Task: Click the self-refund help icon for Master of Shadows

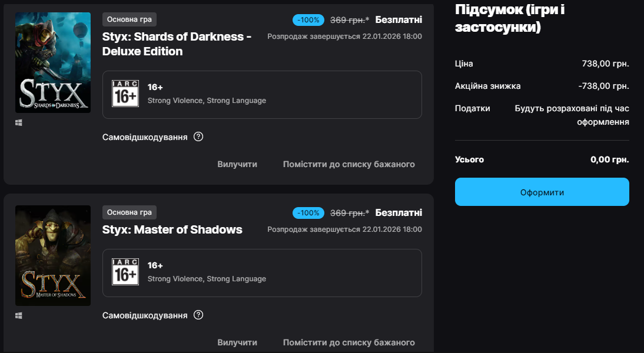Action: point(198,315)
